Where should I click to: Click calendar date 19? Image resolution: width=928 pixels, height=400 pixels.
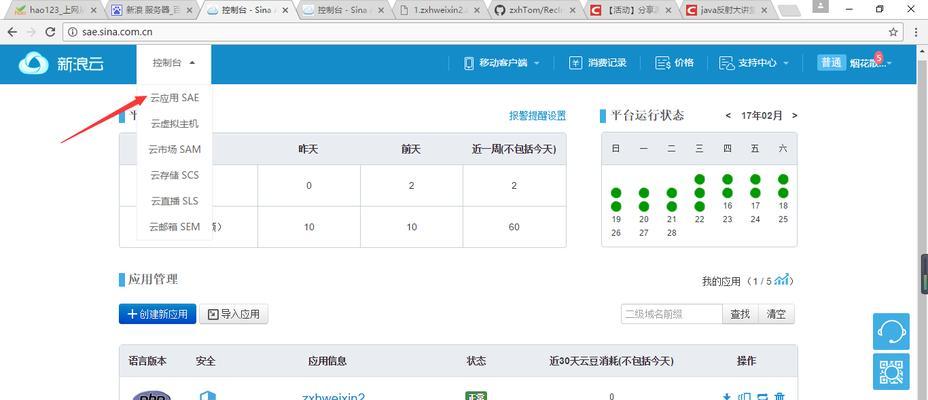[x=616, y=220]
